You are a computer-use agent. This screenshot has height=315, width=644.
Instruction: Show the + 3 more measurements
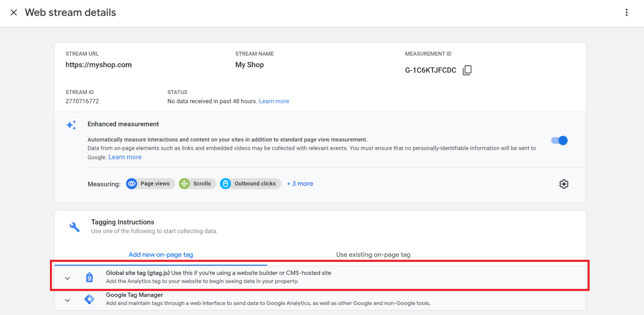(300, 184)
